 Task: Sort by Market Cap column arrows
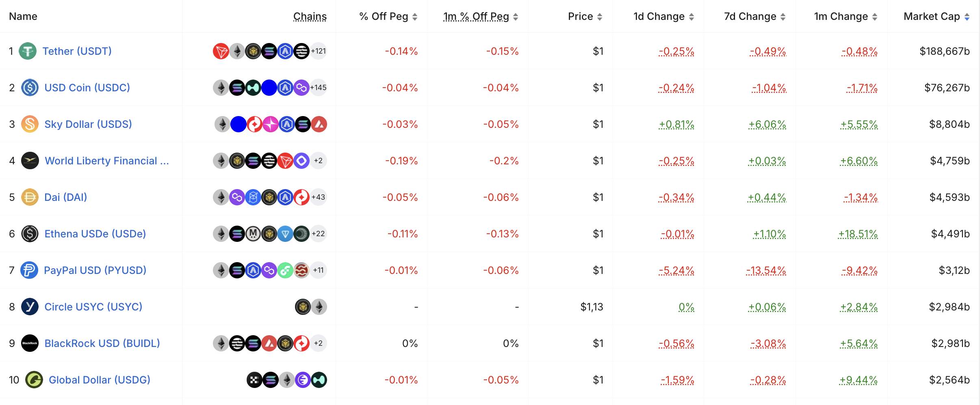point(967,17)
